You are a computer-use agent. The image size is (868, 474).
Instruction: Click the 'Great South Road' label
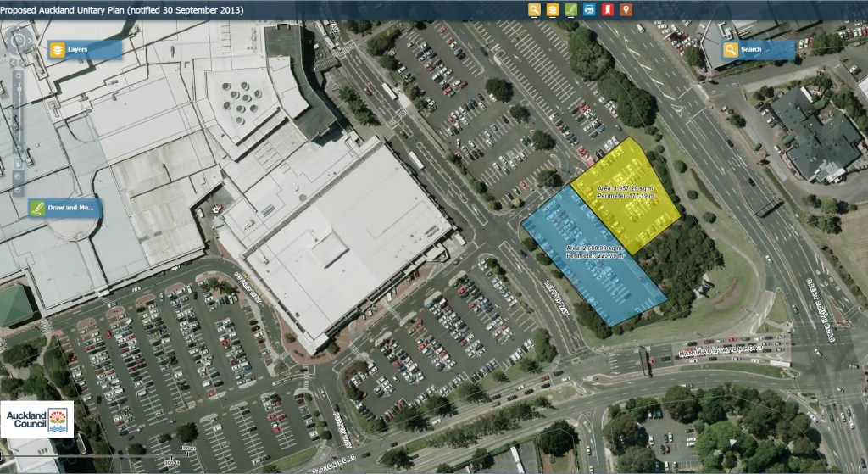(821, 310)
